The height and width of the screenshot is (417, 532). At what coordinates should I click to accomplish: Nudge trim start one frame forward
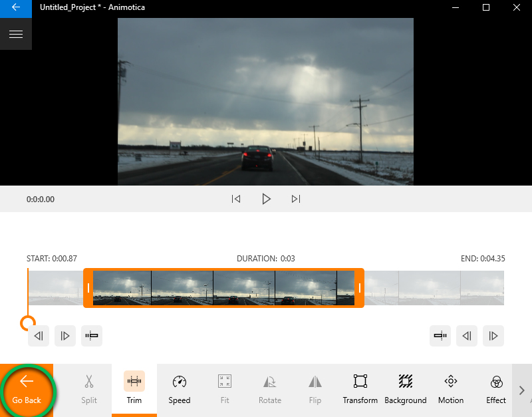click(x=65, y=336)
